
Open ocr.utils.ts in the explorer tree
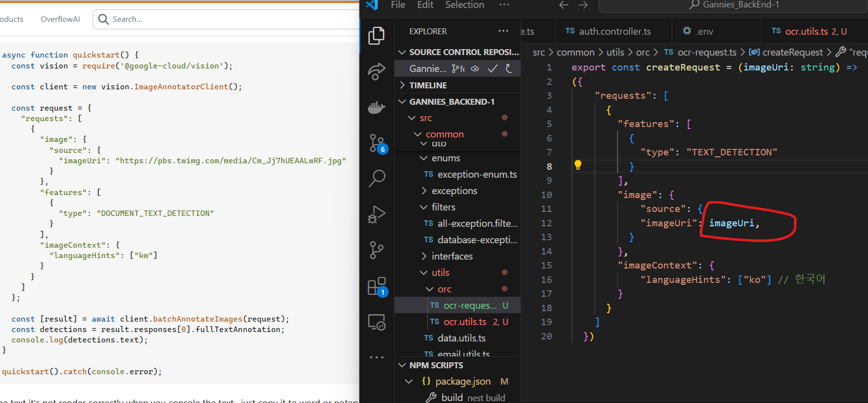click(458, 322)
